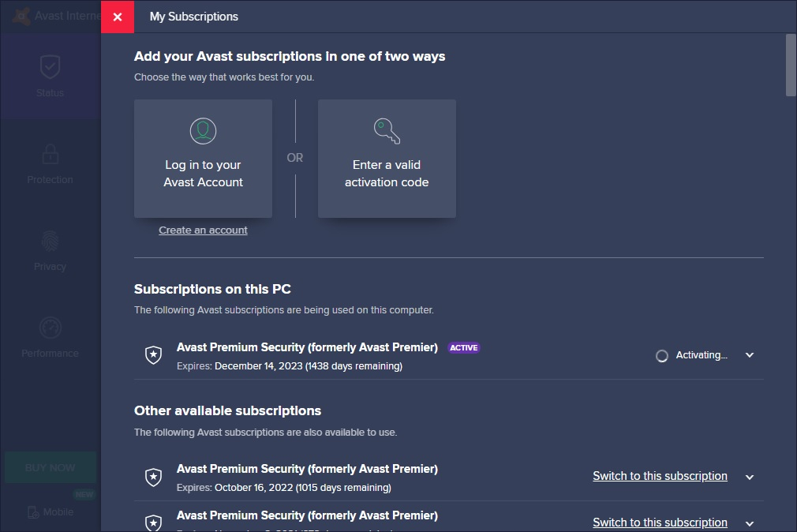The width and height of the screenshot is (797, 532).
Task: Select Log in to your Avast Account
Action: pos(203,174)
